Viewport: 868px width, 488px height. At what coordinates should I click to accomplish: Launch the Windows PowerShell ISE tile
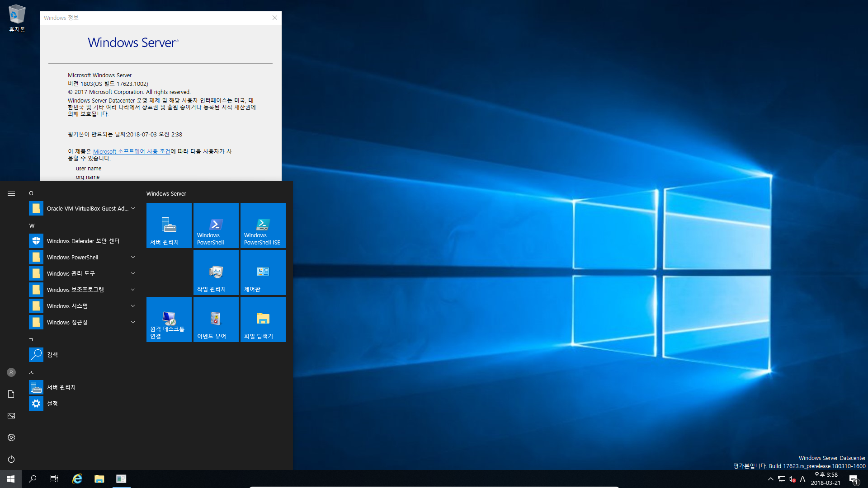263,225
